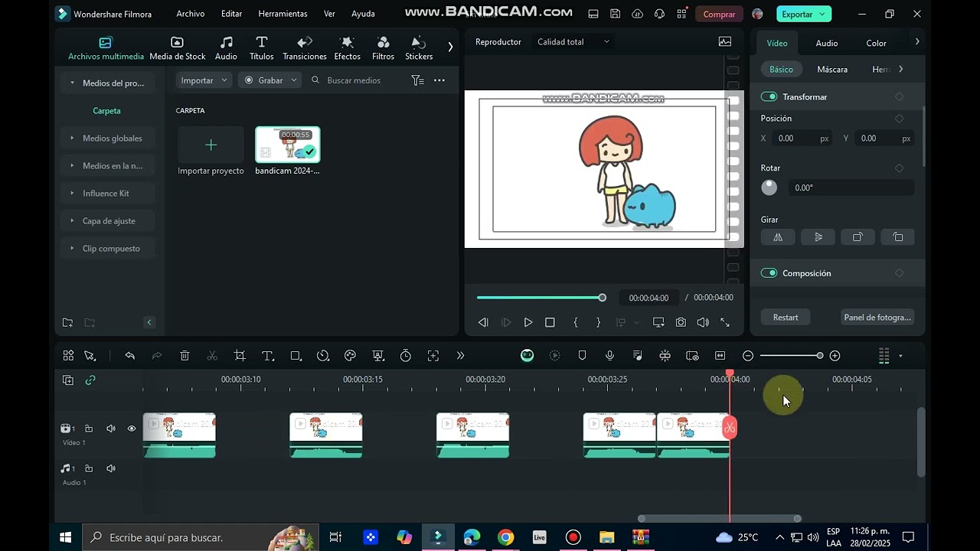The height and width of the screenshot is (551, 980).
Task: Add keyframe for Transformar
Action: coord(899,97)
